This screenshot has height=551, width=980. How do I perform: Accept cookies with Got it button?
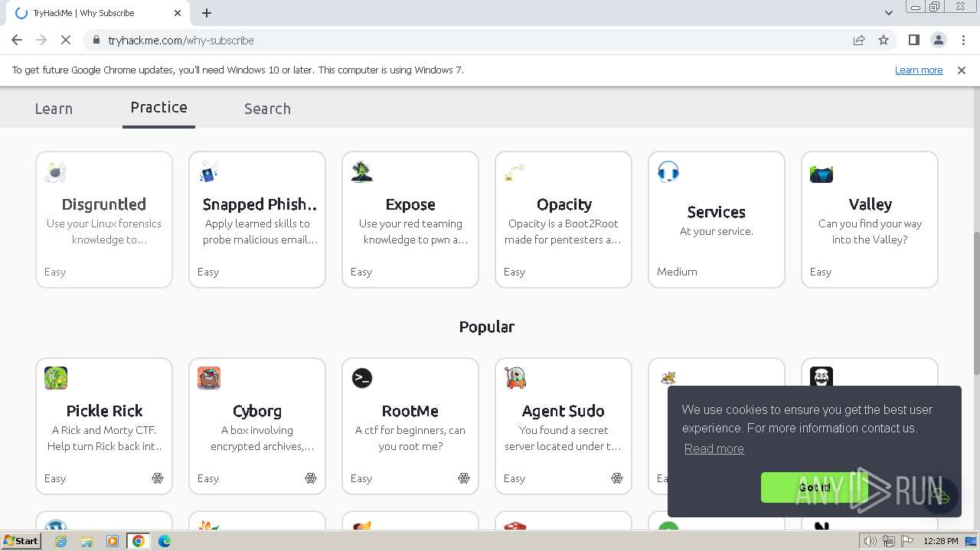tap(815, 487)
